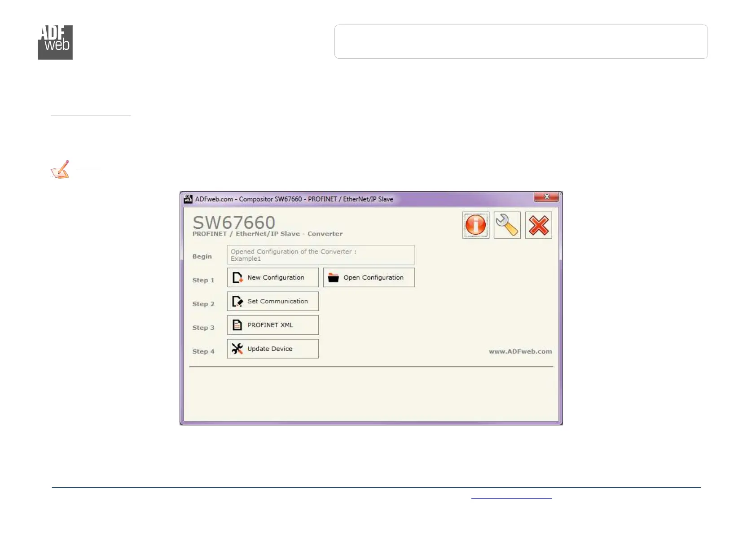Click the PROFINET XML button
The image size is (756, 534).
click(x=273, y=325)
